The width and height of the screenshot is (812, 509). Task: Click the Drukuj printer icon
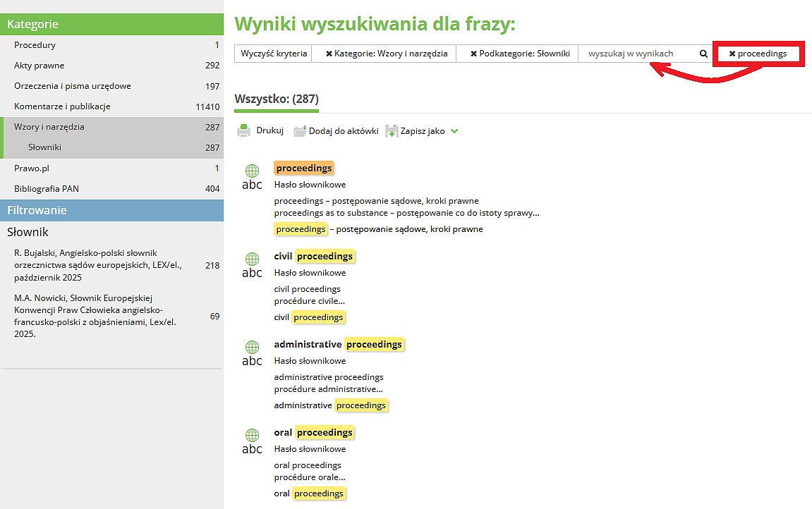tap(243, 130)
